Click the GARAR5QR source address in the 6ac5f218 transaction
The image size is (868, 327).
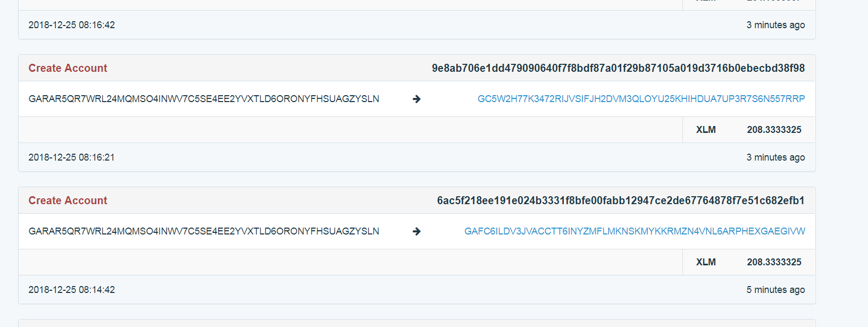204,231
